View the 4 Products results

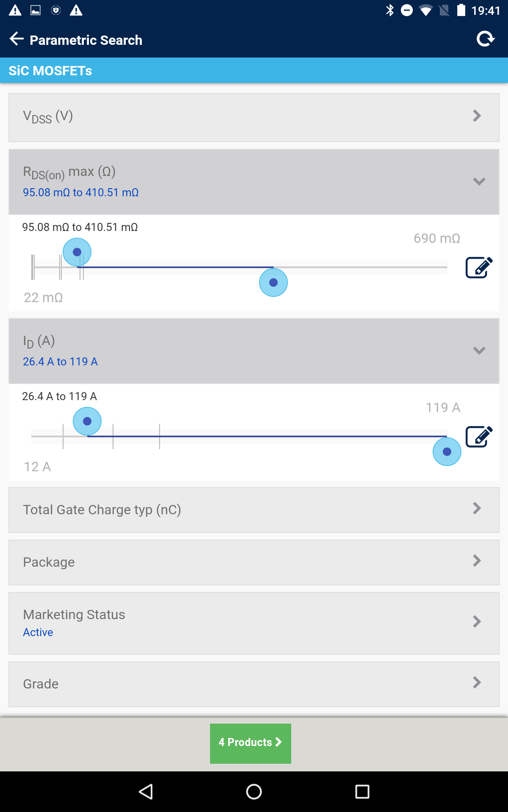(x=251, y=743)
